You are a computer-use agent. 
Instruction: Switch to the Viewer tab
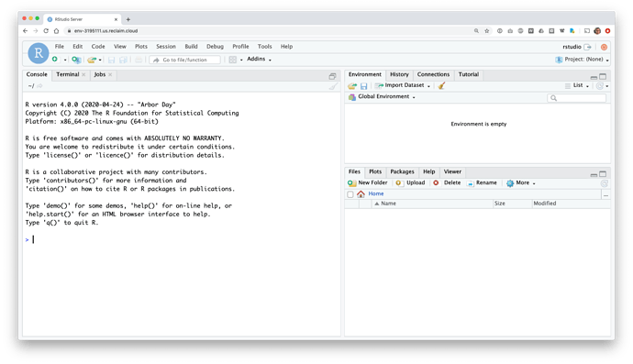[x=452, y=171]
